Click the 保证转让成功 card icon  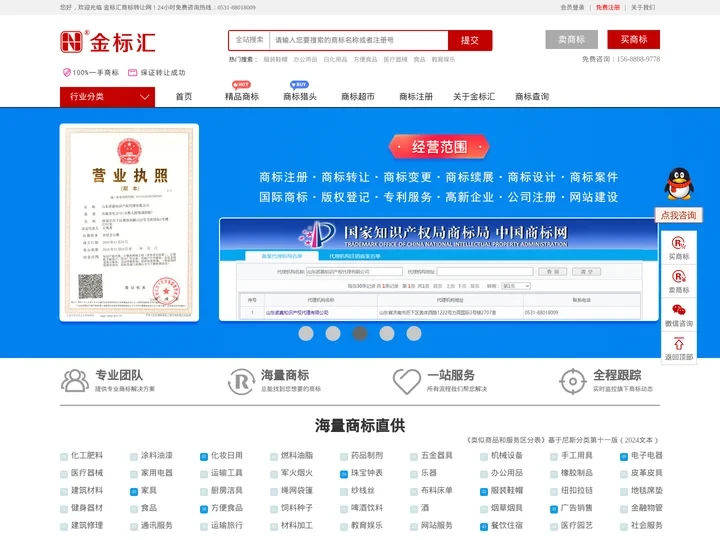pyautogui.click(x=132, y=73)
